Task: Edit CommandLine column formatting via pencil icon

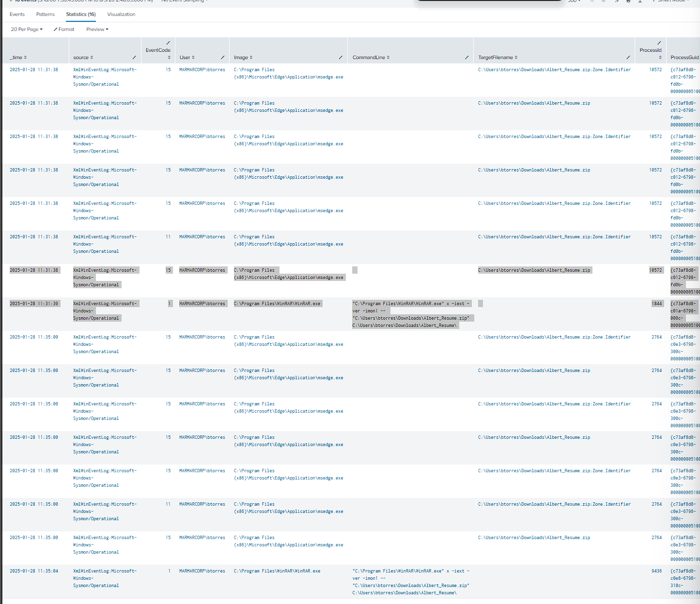Action: (x=467, y=58)
